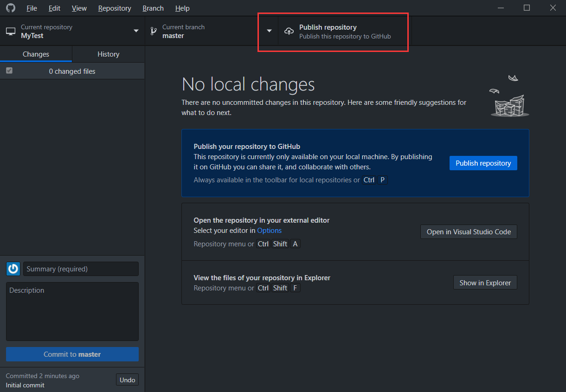
Task: Toggle the select-all changed files checkbox
Action: pos(9,71)
